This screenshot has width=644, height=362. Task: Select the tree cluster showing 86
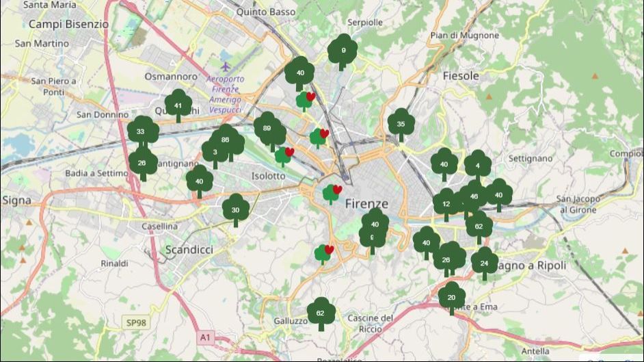click(x=228, y=141)
